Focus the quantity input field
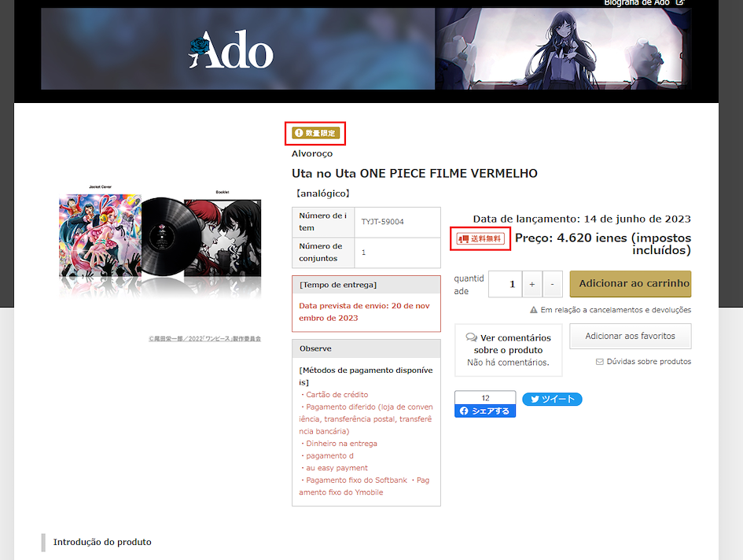743x560 pixels. pos(505,284)
